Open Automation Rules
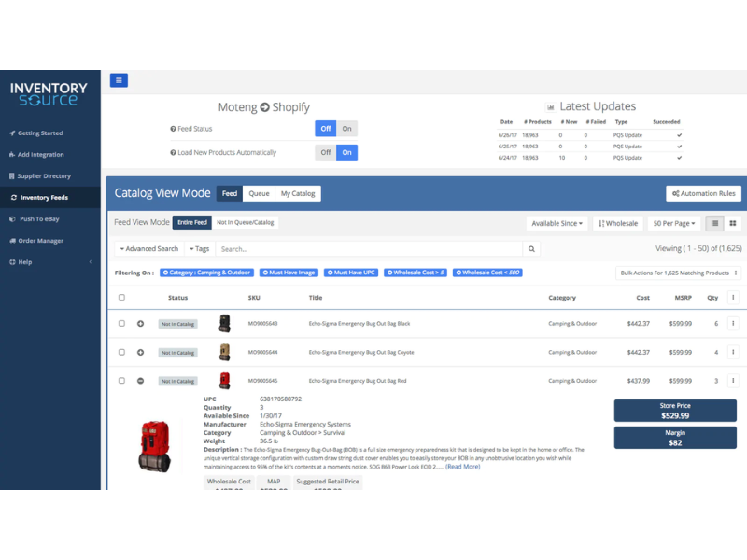747x560 pixels. pyautogui.click(x=703, y=193)
